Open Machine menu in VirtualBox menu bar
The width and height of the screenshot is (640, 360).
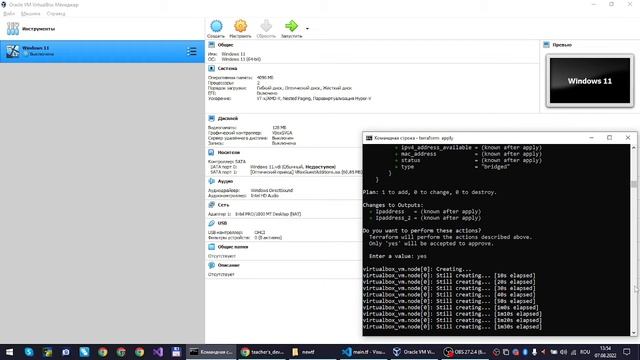(31, 13)
